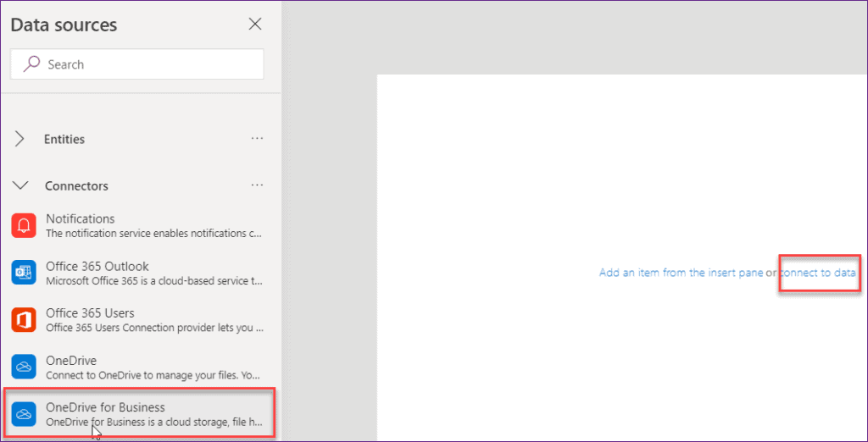Click the Connectors section label

pyautogui.click(x=76, y=186)
